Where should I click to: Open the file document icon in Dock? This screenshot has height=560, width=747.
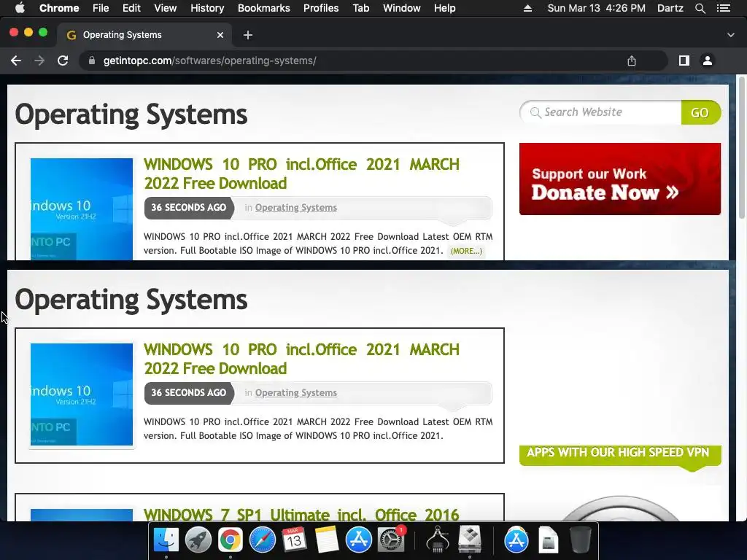(549, 540)
